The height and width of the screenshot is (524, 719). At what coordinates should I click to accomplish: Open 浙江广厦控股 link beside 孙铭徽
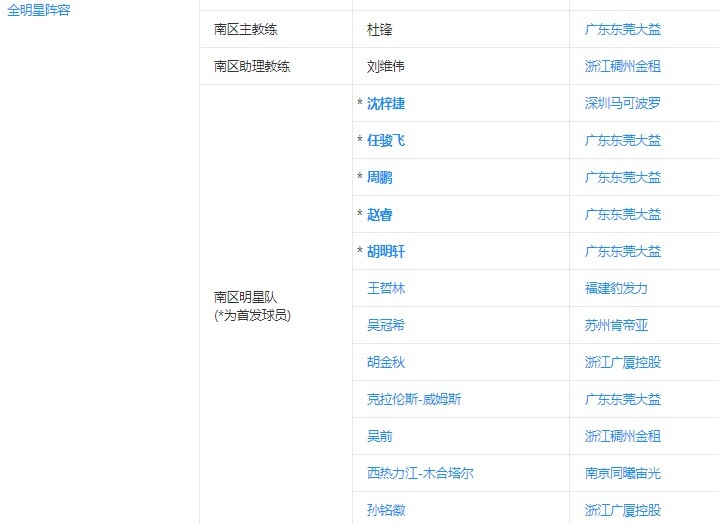(622, 510)
